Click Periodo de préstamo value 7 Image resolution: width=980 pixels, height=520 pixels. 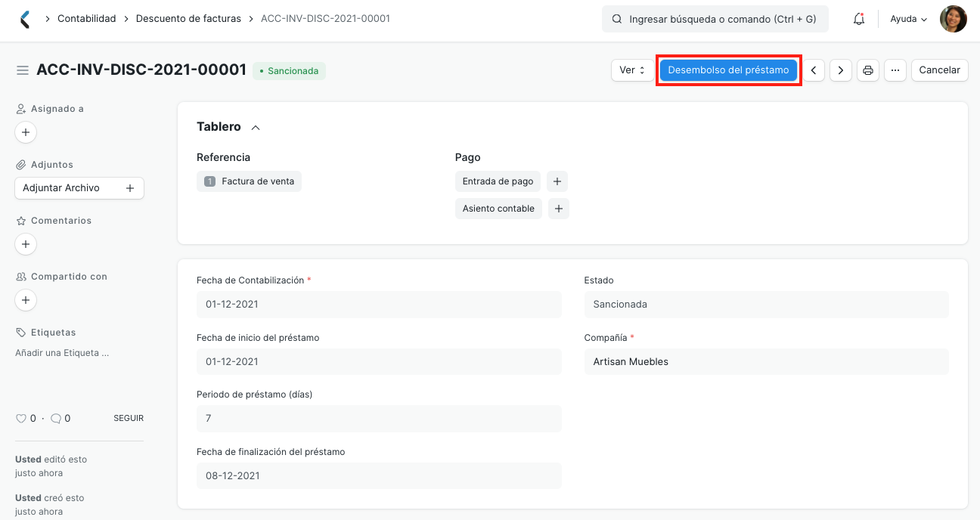(x=379, y=419)
